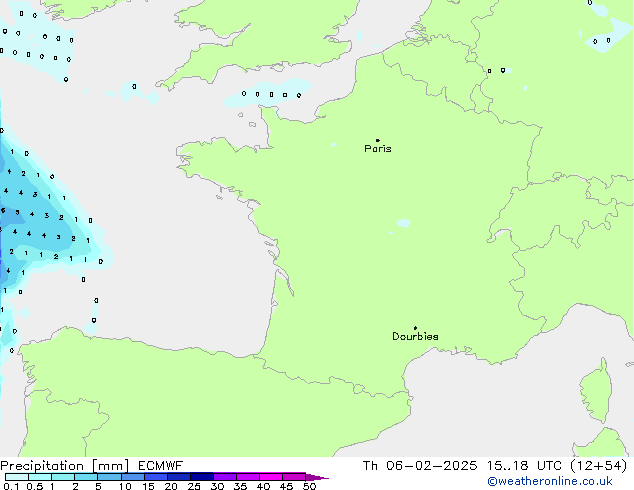The height and width of the screenshot is (490, 634).
Task: Click the '15..18 UTC' time range
Action: (x=524, y=466)
